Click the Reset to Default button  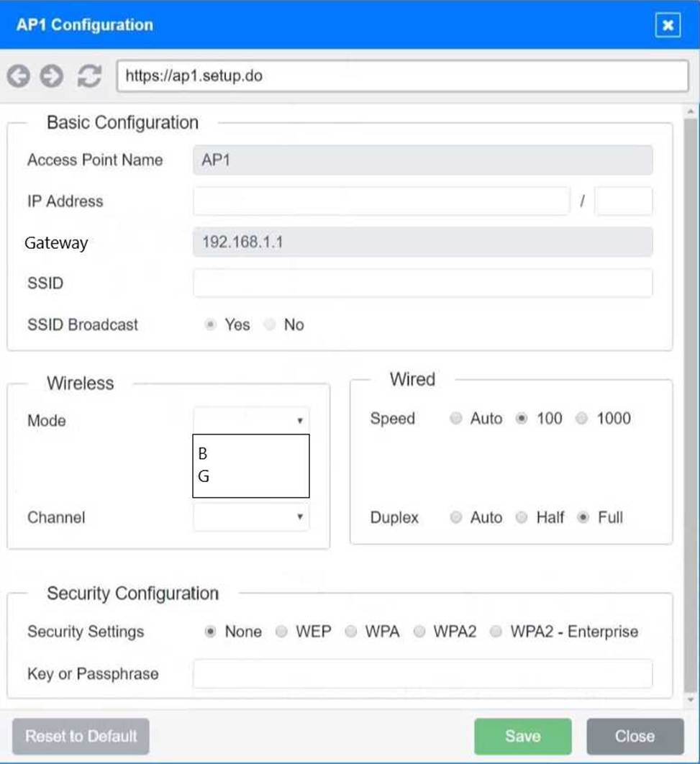coord(81,736)
